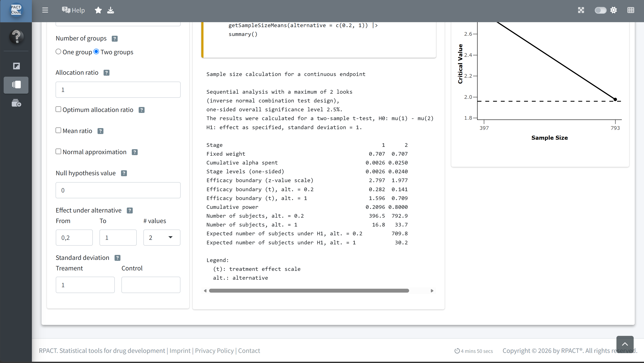Toggle the dark mode switch
The image size is (644, 363).
coord(601,10)
